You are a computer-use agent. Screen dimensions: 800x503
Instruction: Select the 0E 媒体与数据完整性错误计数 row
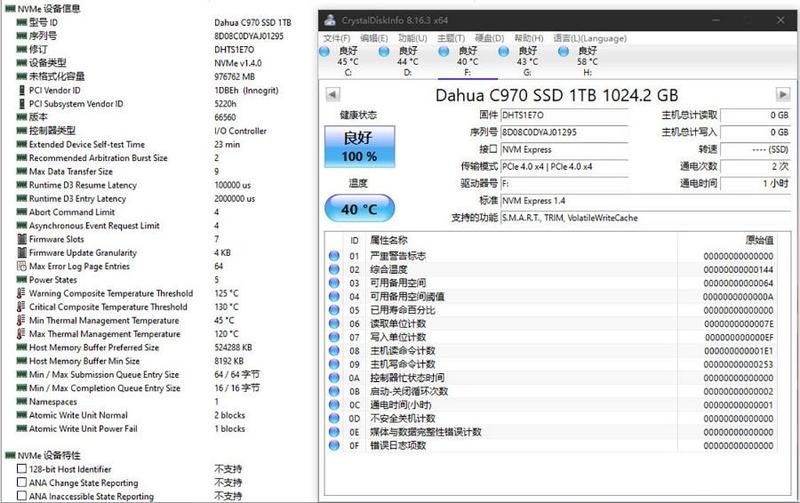[551, 432]
